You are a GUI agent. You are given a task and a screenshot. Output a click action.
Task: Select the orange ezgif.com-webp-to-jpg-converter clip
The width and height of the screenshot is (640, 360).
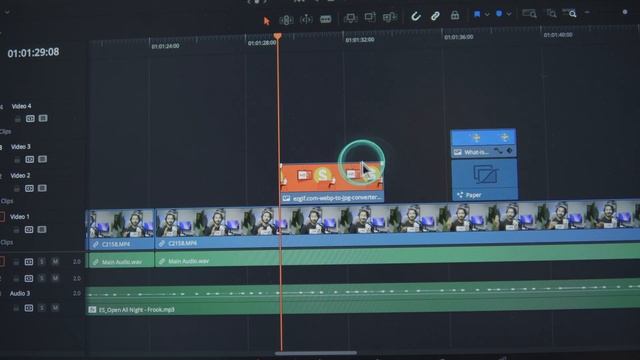tap(332, 183)
